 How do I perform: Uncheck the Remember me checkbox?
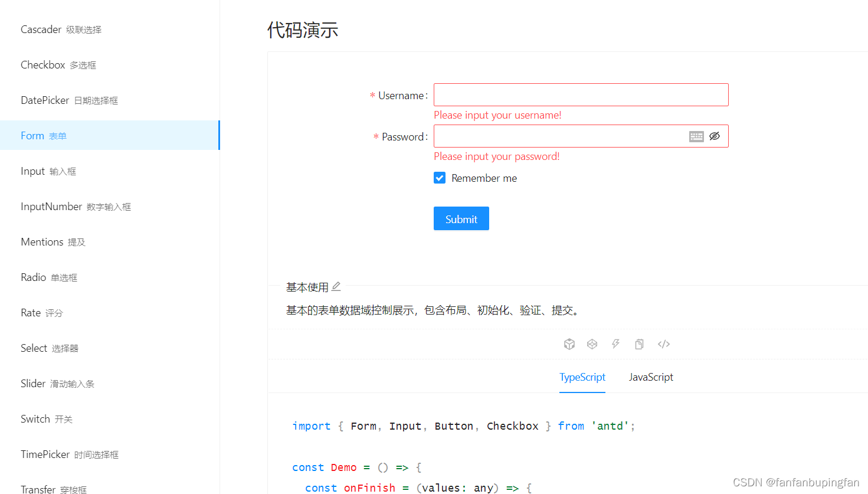click(x=440, y=178)
